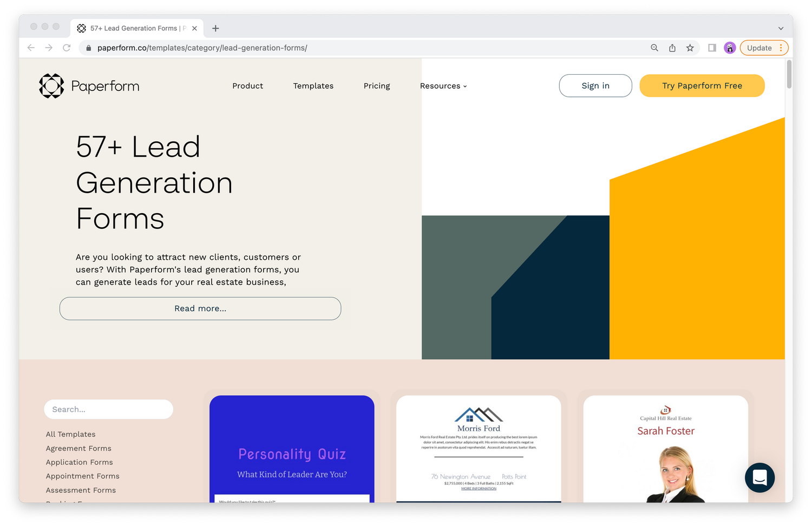Open the browser zoom magnifier icon
The image size is (812, 526).
654,48
